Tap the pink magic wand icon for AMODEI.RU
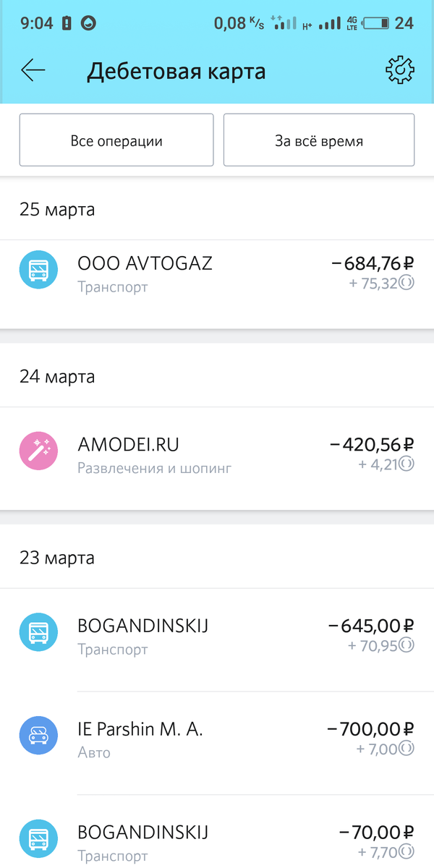 point(38,450)
